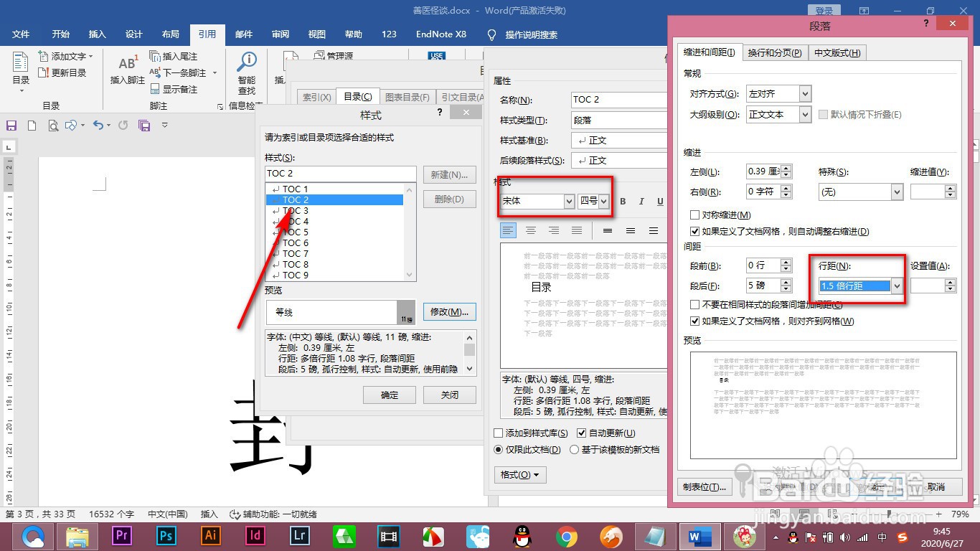Click 显示备注 in the ribbon
This screenshot has width=980, height=551.
pyautogui.click(x=174, y=89)
